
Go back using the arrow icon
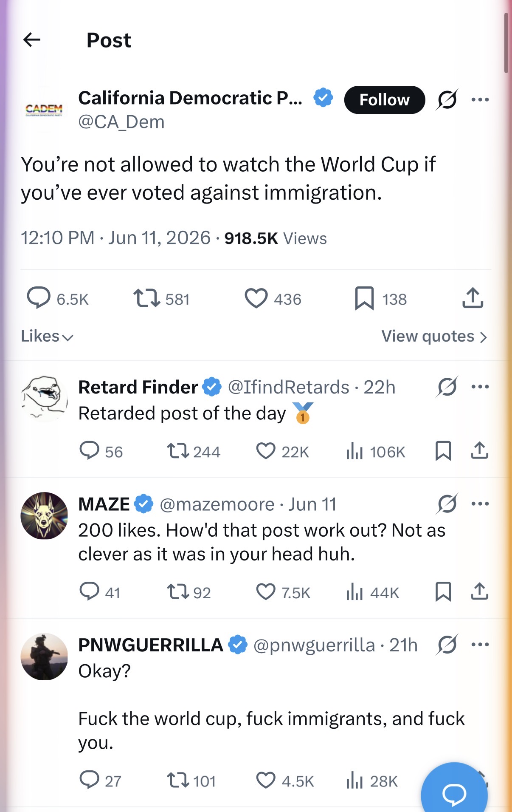[x=32, y=40]
